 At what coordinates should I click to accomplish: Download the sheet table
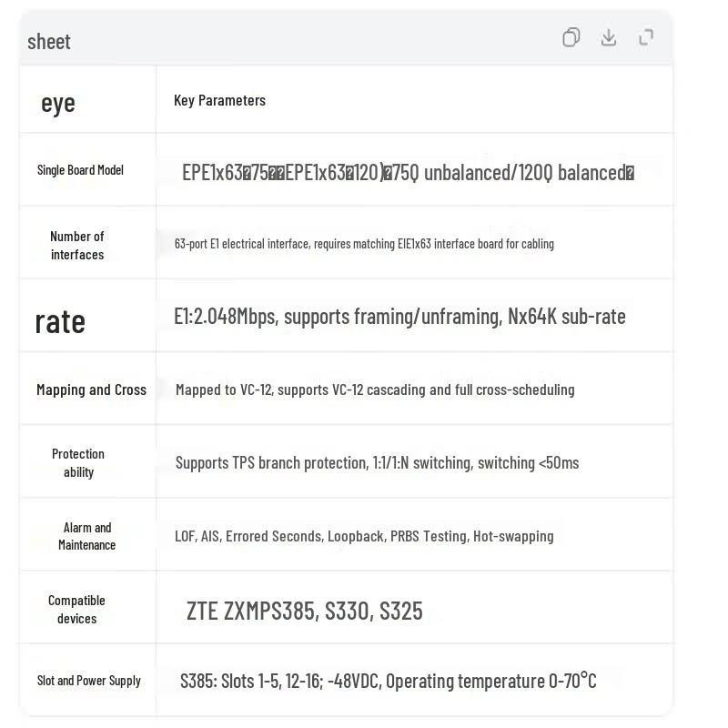pyautogui.click(x=608, y=37)
